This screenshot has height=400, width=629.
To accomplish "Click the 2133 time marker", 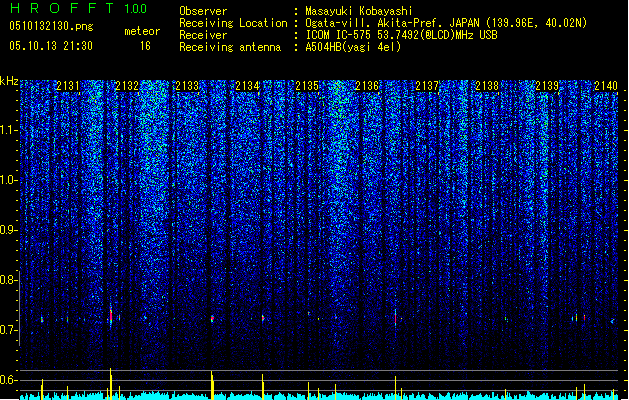I will pos(187,86).
